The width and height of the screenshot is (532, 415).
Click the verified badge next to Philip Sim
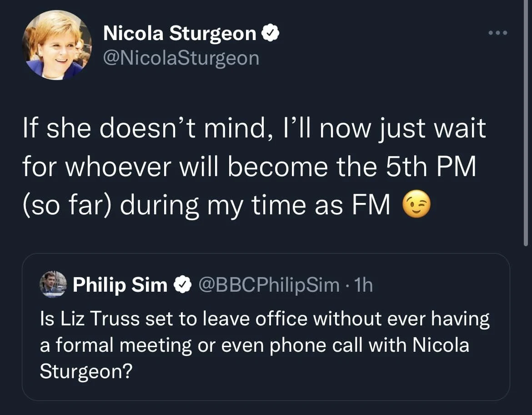tap(183, 285)
